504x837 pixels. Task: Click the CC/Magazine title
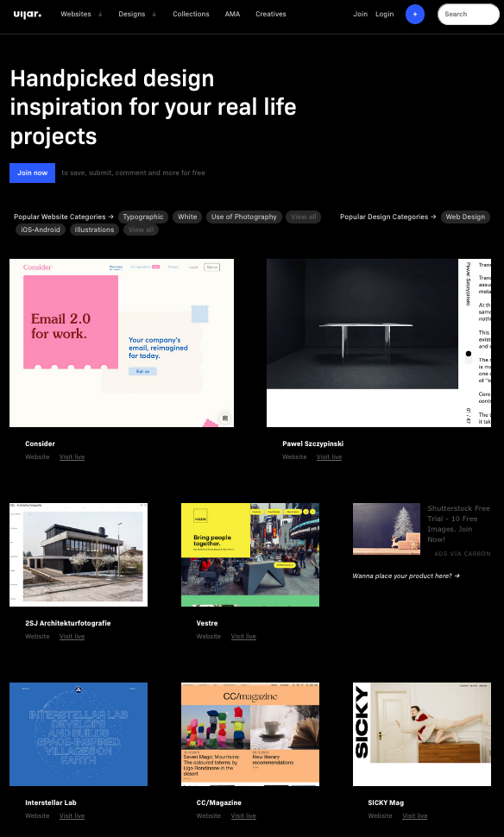[x=219, y=802]
